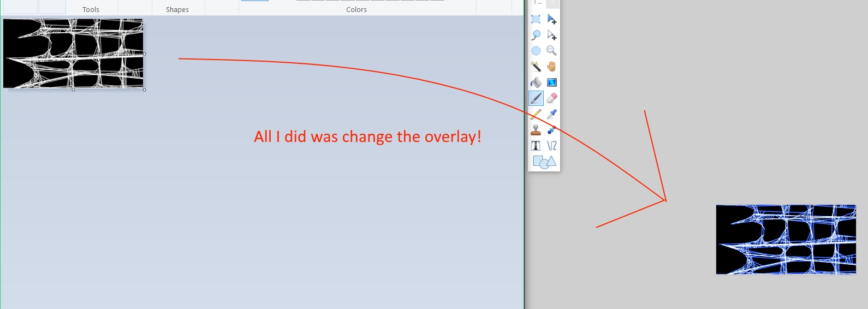
Task: Click the "Tools" ribbon group label
Action: coord(91,10)
